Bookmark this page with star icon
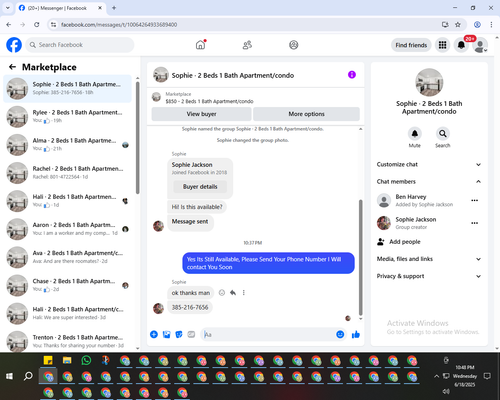The width and height of the screenshot is (500, 400). (x=458, y=24)
